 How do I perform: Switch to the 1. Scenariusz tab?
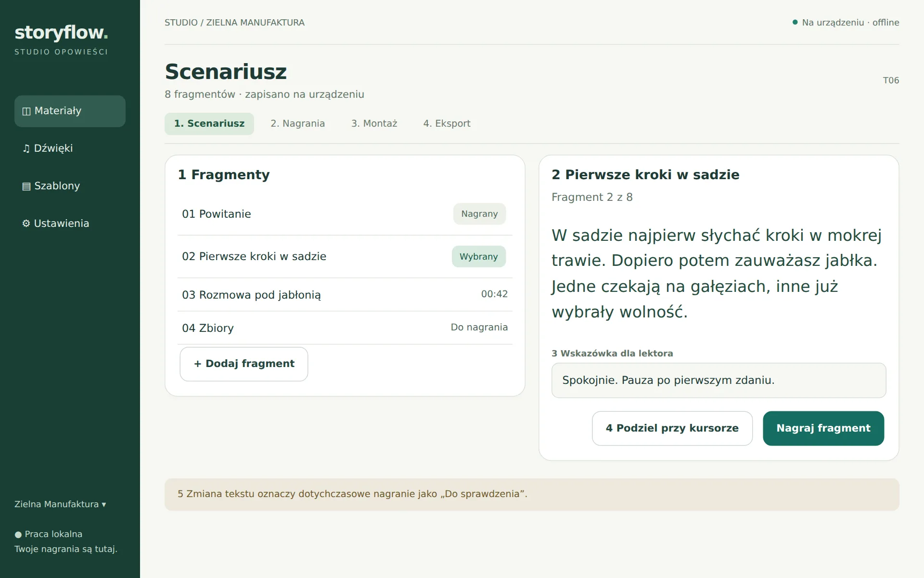point(209,124)
